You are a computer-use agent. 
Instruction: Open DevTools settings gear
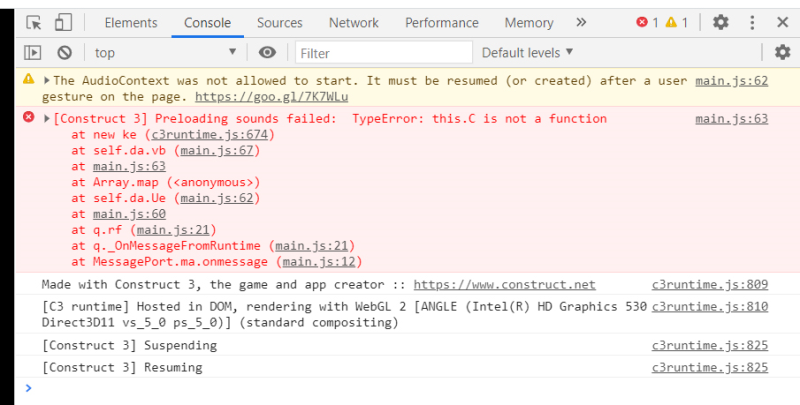click(720, 22)
